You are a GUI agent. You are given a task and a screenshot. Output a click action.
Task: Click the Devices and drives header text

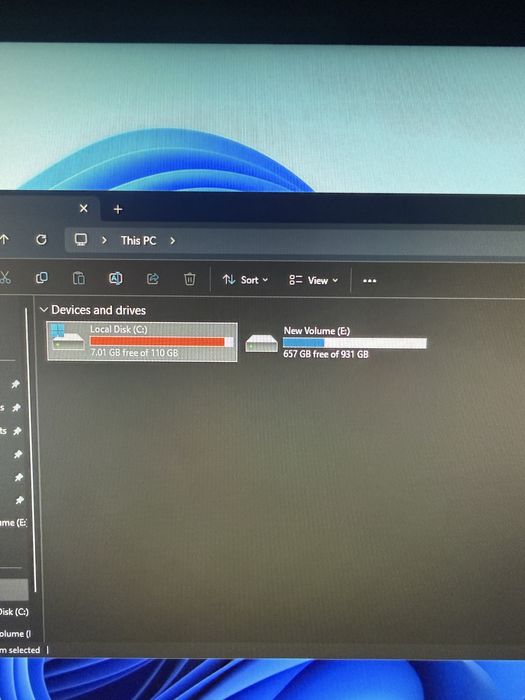click(x=99, y=310)
